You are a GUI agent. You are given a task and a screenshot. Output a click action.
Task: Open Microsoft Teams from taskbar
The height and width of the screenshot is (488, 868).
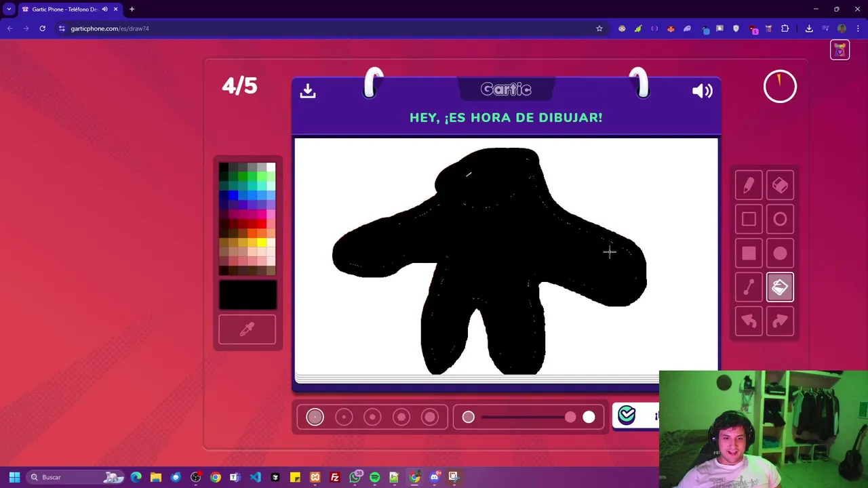[235, 477]
